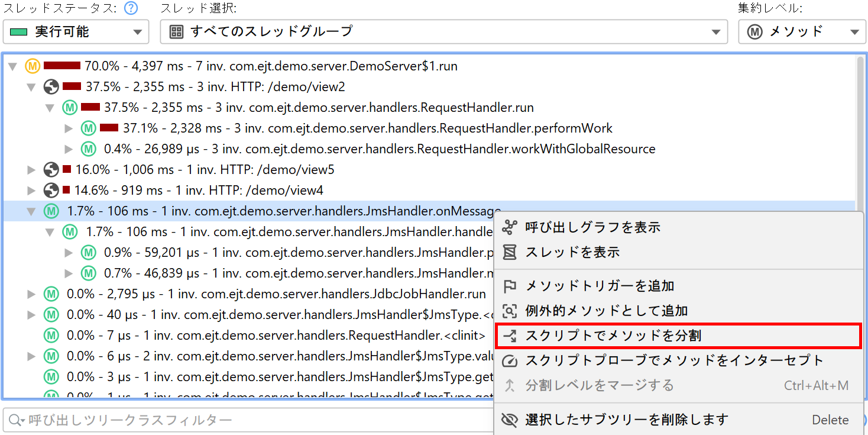Expand the HTTP: /demo/view5 node
The height and width of the screenshot is (435, 868).
(x=31, y=170)
